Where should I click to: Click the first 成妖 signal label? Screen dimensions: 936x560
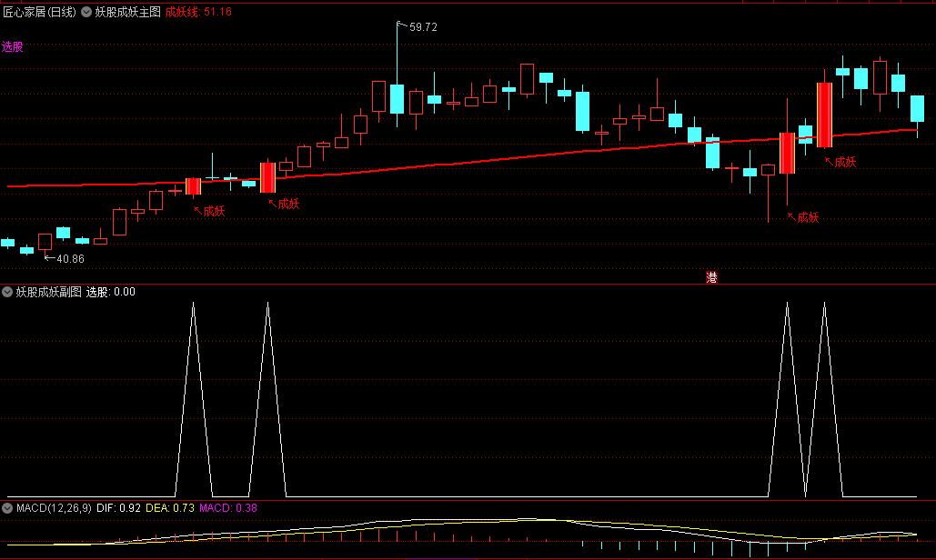(214, 211)
